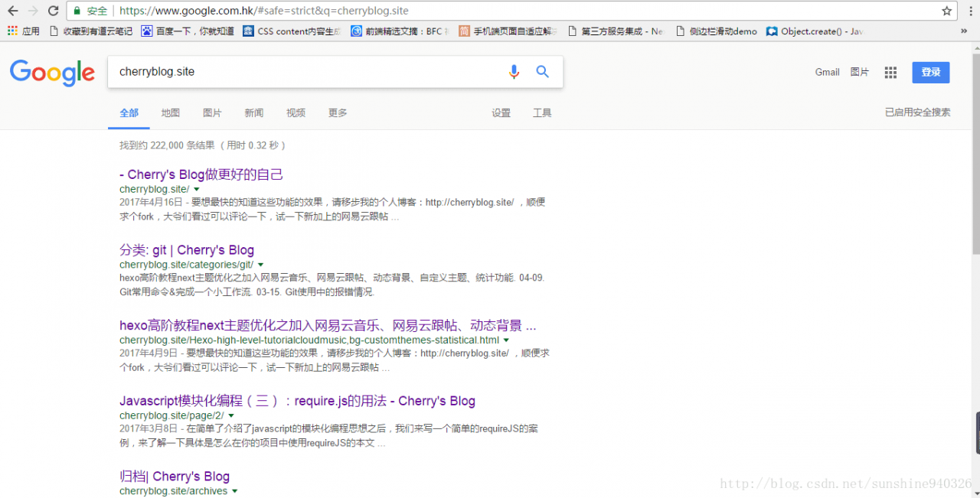Open the 工具 search tools
Image resolution: width=980 pixels, height=498 pixels.
pos(542,113)
